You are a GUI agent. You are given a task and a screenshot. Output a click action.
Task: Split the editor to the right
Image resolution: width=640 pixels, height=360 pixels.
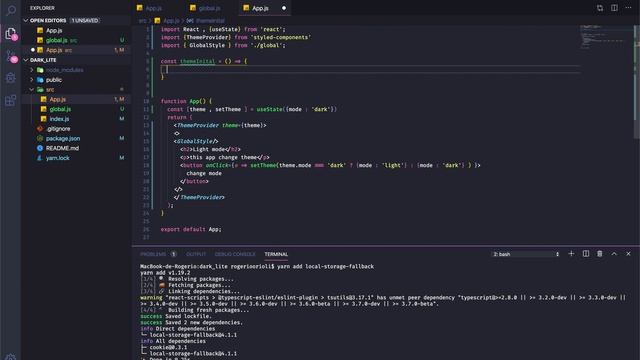tap(614, 8)
